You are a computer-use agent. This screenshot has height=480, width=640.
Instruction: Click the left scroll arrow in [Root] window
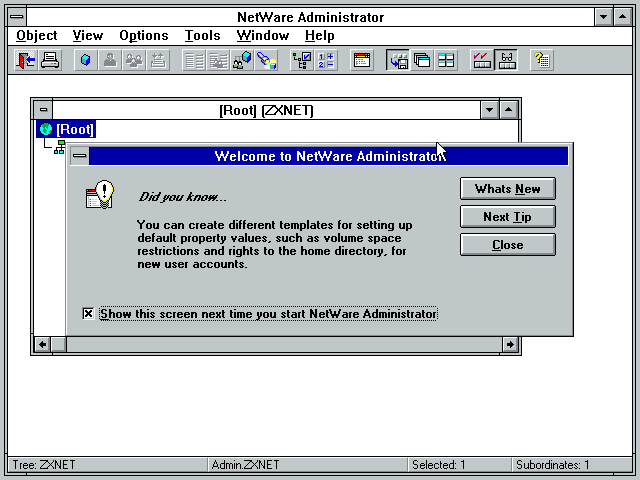42,344
